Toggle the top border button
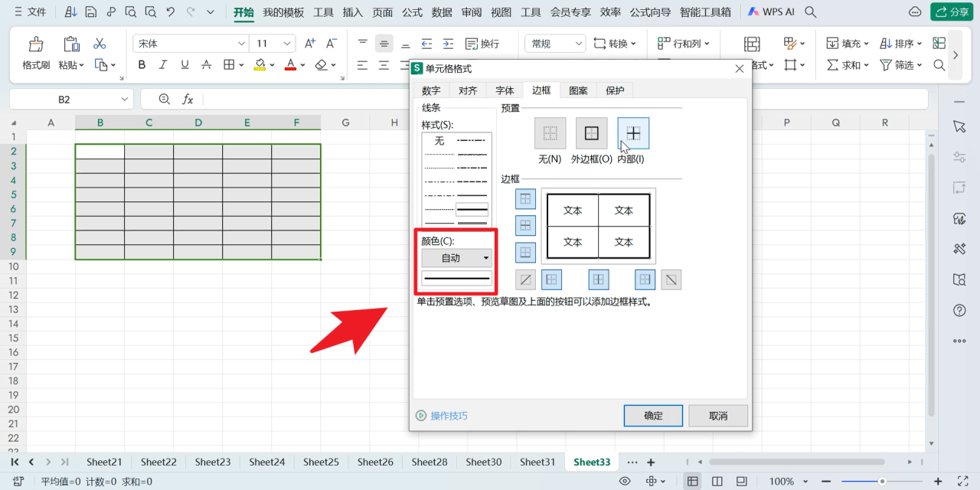 [525, 199]
